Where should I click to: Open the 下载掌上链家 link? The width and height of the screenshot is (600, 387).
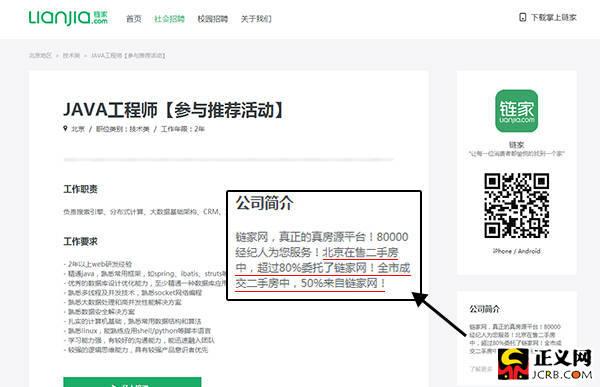(x=553, y=17)
